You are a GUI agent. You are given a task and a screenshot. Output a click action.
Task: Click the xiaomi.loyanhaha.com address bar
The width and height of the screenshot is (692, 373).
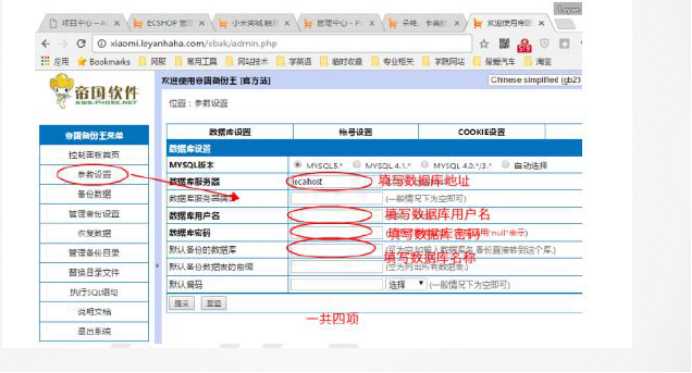point(282,44)
